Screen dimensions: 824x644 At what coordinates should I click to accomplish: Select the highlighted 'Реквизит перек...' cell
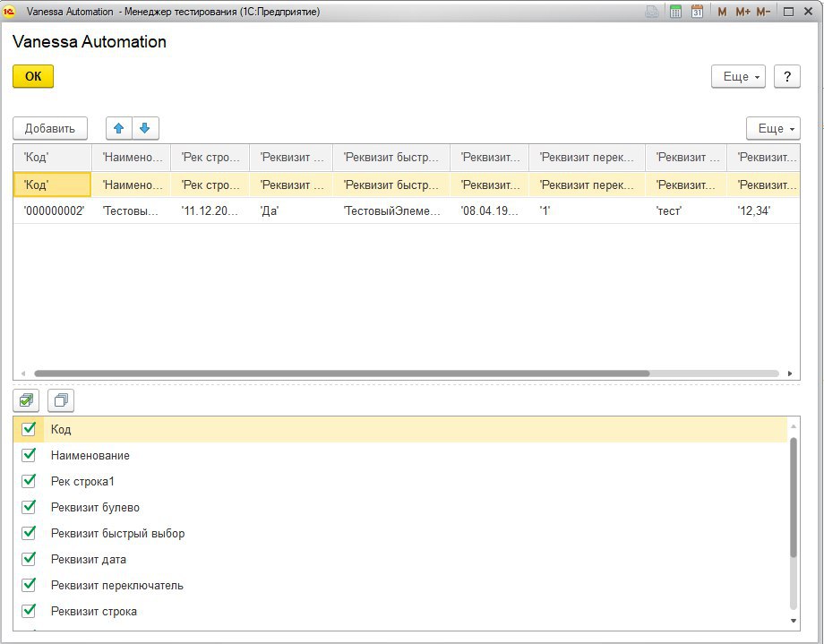click(x=587, y=185)
